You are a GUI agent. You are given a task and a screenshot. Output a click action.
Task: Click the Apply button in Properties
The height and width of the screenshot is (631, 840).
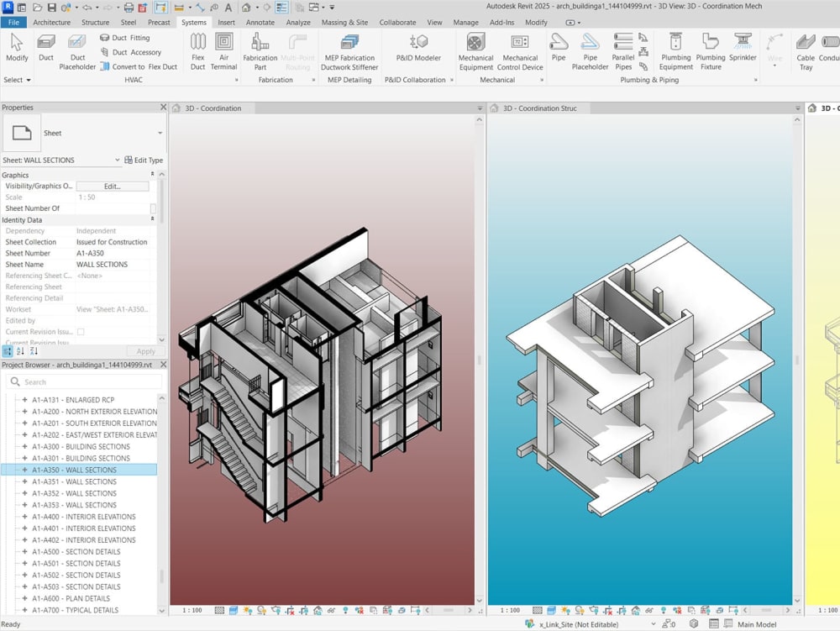tap(145, 351)
